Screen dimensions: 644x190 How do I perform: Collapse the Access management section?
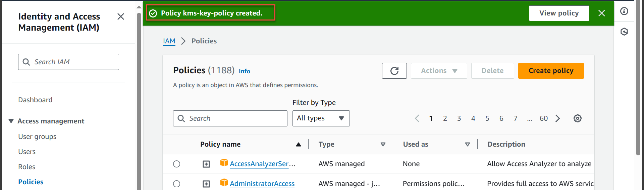point(11,121)
